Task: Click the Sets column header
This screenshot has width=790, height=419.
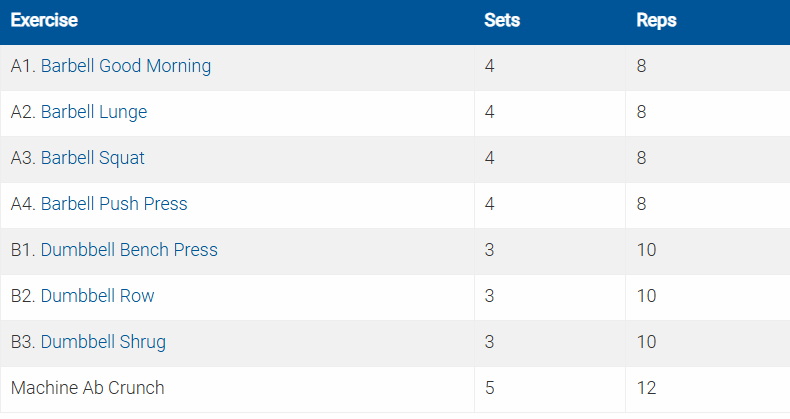Action: (x=501, y=20)
